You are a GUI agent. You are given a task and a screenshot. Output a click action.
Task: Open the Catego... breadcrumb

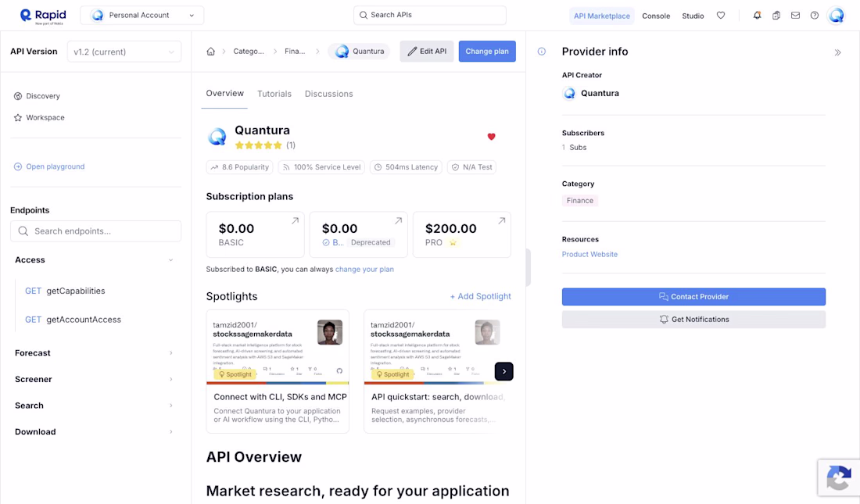(x=249, y=52)
